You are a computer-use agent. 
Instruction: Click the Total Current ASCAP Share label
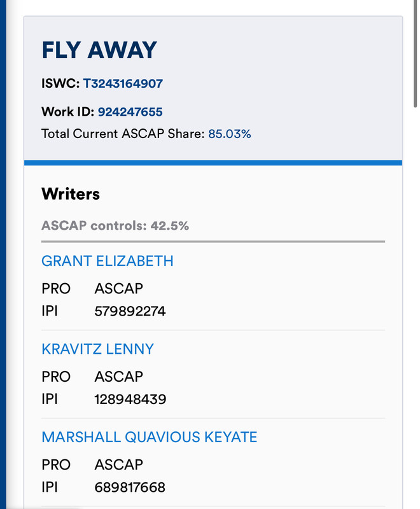123,134
